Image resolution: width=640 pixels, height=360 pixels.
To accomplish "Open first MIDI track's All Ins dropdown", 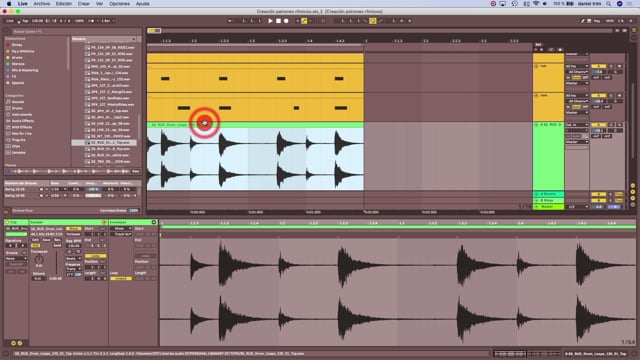I will [x=577, y=66].
